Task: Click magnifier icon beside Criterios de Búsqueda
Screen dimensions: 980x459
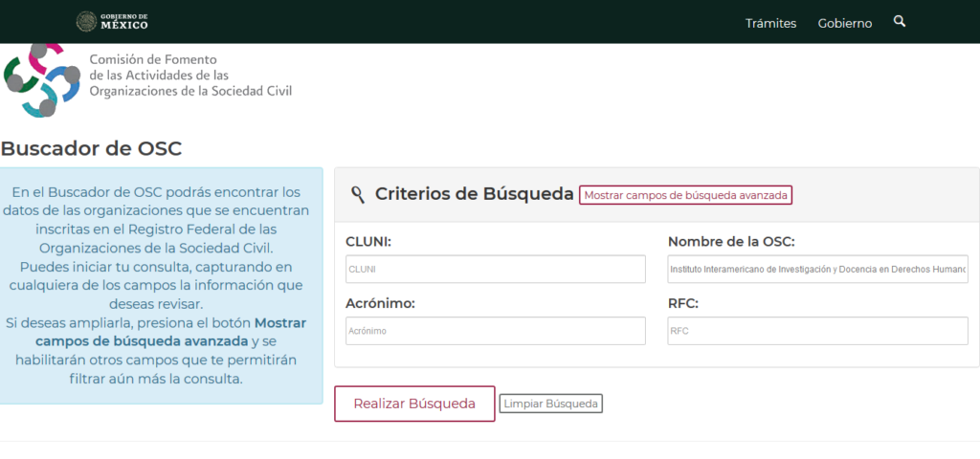Action: click(358, 195)
